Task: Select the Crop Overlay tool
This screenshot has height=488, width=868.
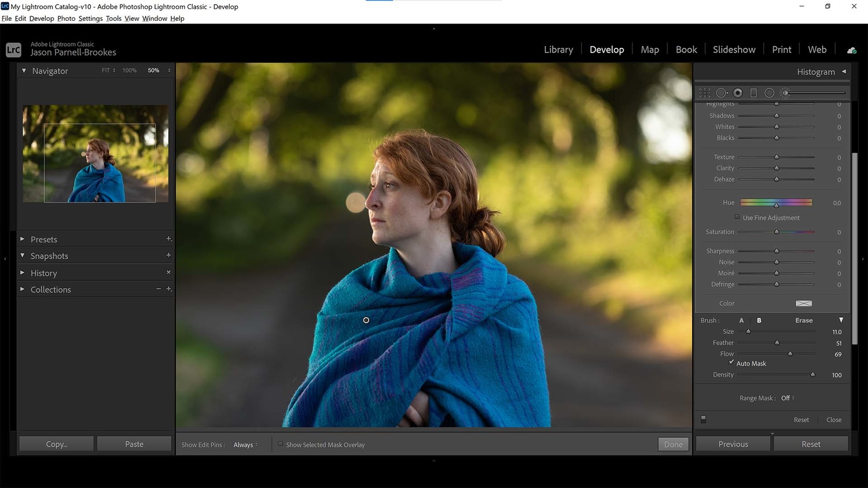Action: (x=705, y=93)
